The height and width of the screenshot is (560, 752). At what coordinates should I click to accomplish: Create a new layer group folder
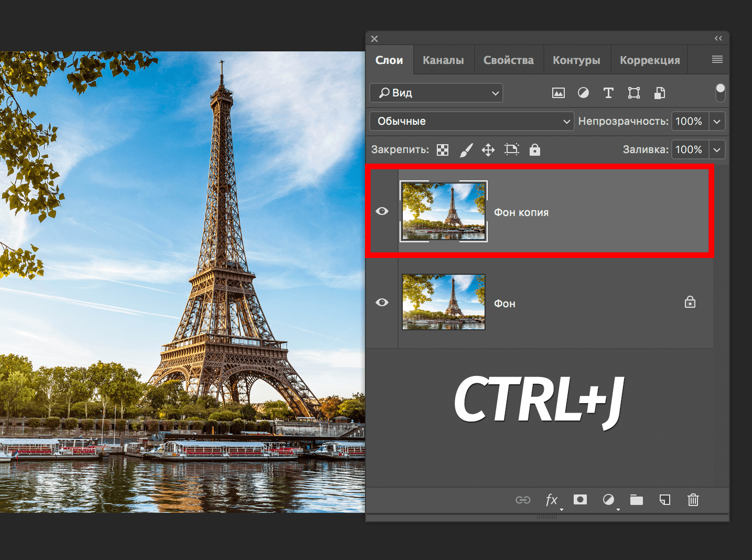[637, 500]
